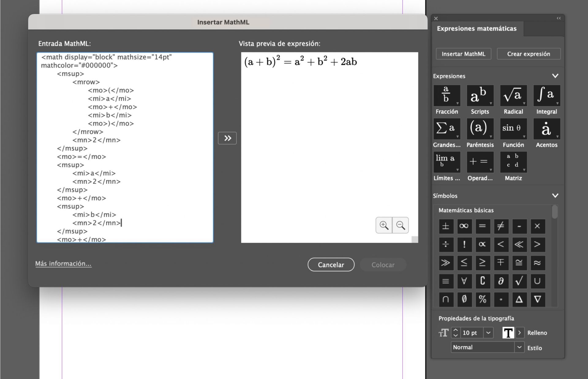Zoom in on the expression preview
This screenshot has height=379, width=588.
coord(384,225)
